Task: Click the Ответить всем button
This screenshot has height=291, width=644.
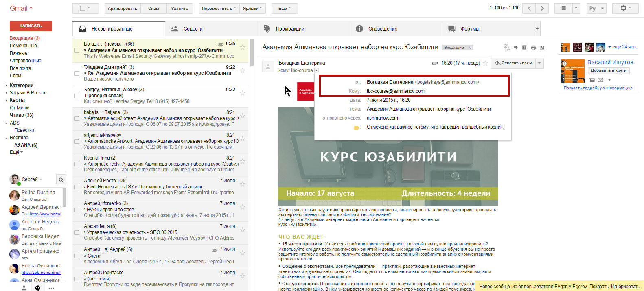Action: [513, 63]
